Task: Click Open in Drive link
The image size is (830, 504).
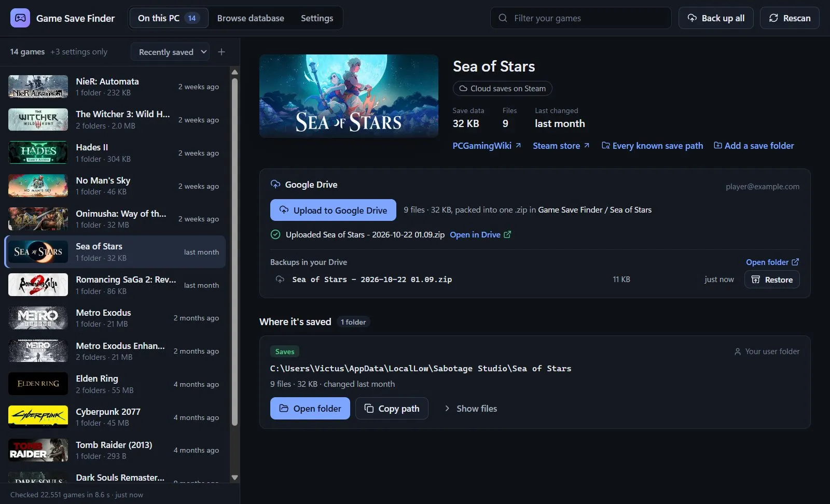Action: pyautogui.click(x=480, y=234)
